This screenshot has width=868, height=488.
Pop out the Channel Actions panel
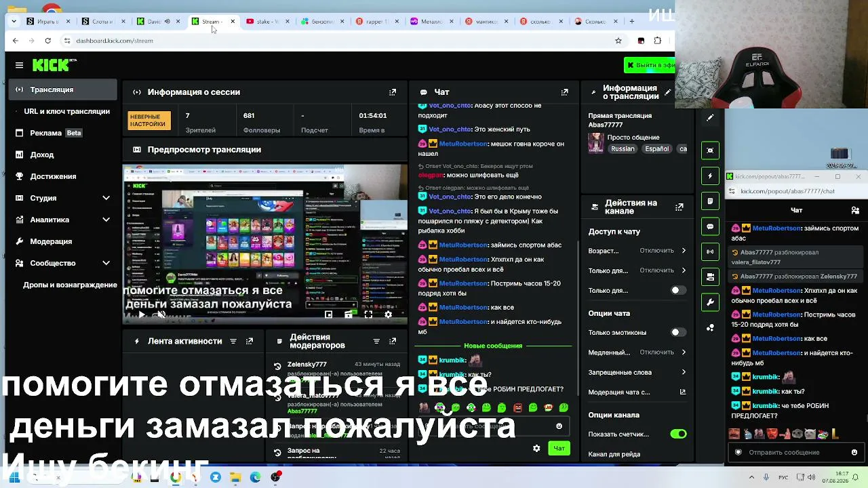(679, 207)
